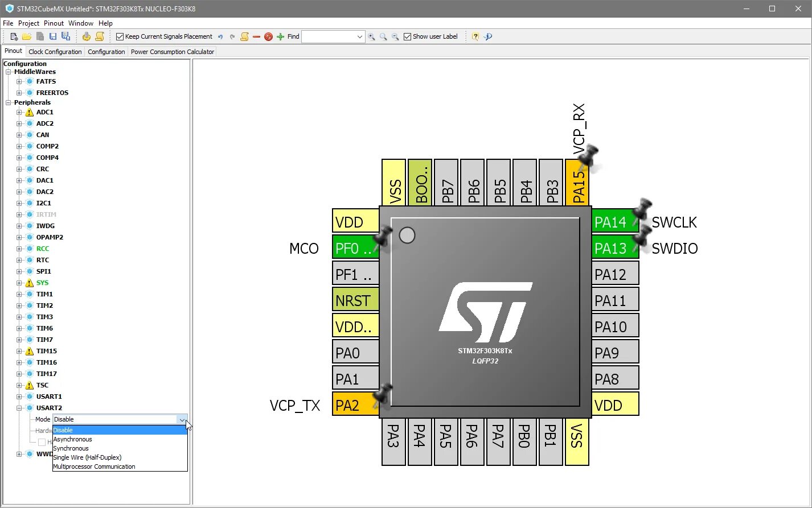The height and width of the screenshot is (508, 812).
Task: Choose Single Wire (Half-Duplex) mode
Action: (x=120, y=457)
